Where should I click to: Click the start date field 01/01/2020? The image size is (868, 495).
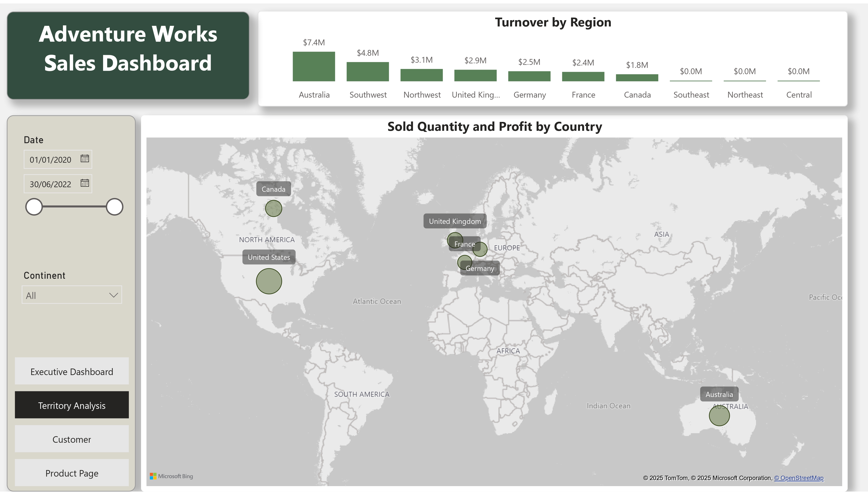point(58,159)
